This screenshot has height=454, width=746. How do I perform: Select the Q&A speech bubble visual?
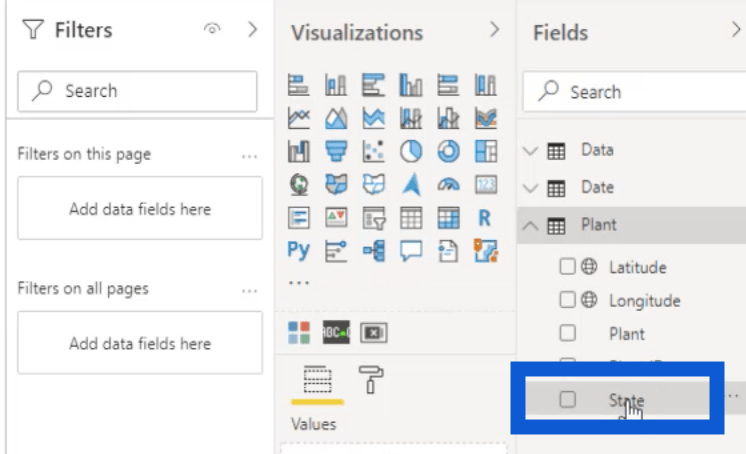coord(412,250)
